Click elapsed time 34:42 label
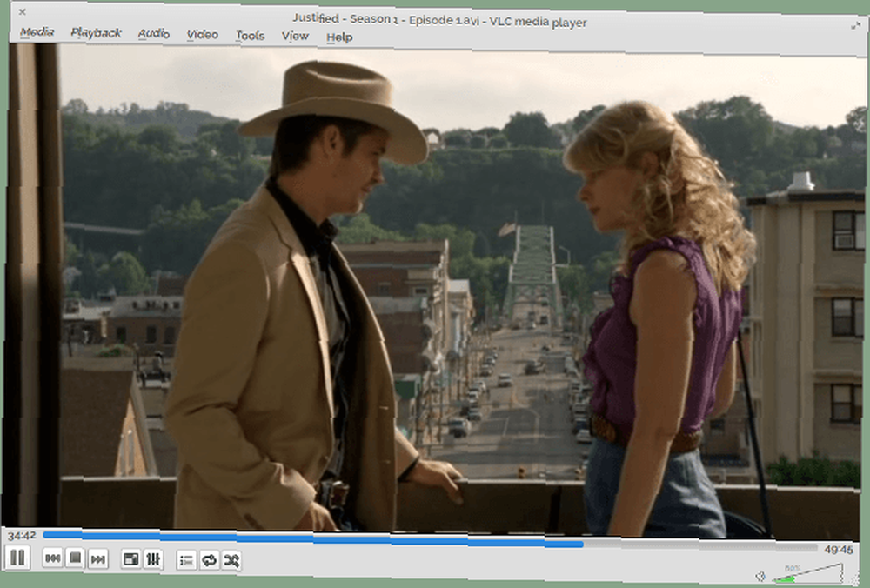 (22, 536)
